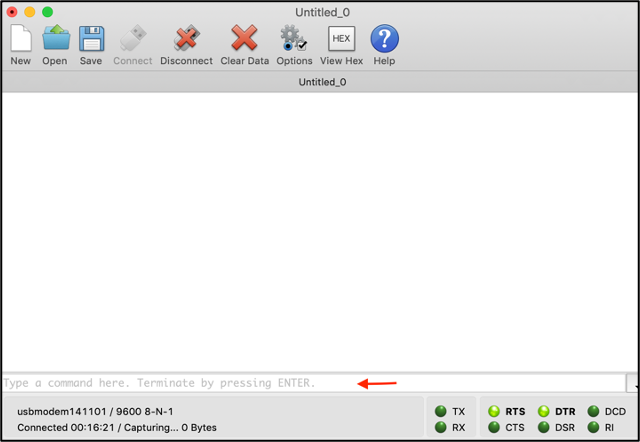Click the DSR status indicator
Screen dimensions: 640x442
pyautogui.click(x=544, y=427)
